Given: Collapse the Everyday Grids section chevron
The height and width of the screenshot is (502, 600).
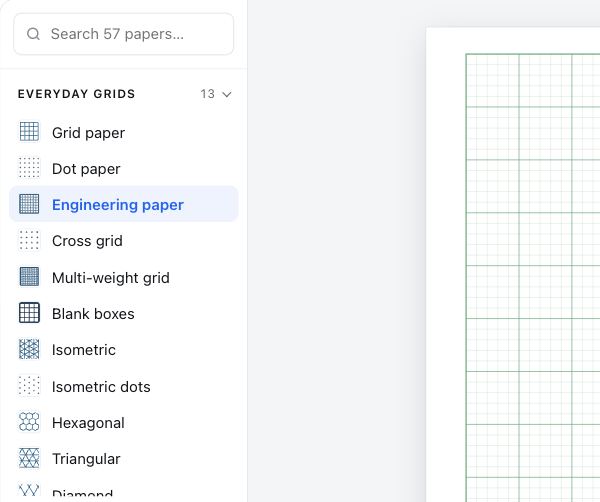Looking at the screenshot, I should [227, 94].
